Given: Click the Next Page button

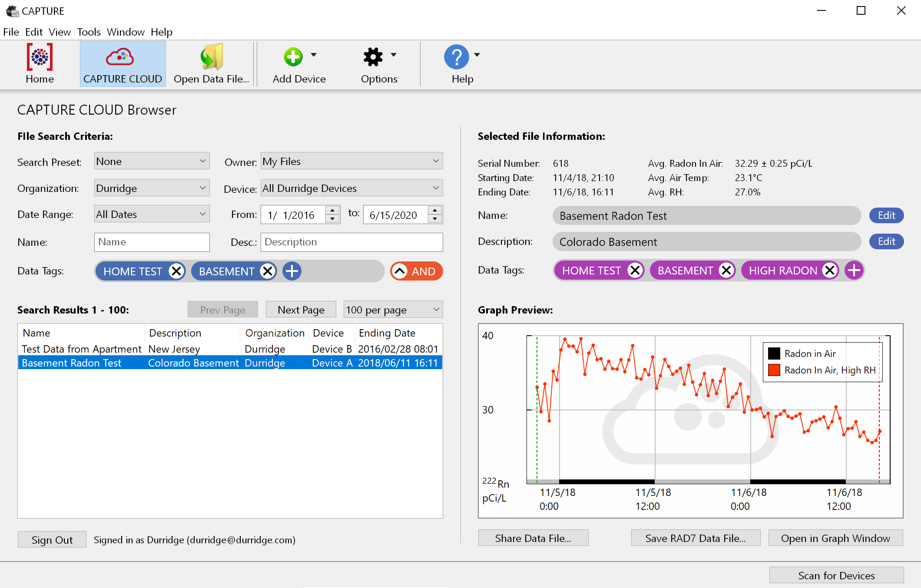Looking at the screenshot, I should click(x=301, y=310).
